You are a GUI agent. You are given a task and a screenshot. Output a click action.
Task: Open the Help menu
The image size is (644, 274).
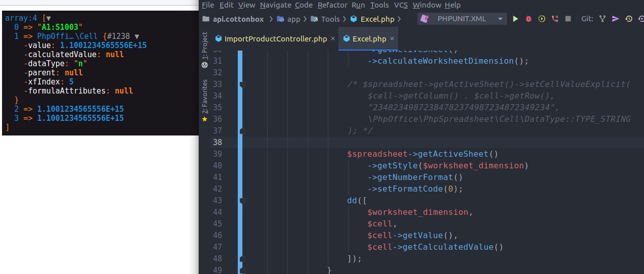(x=453, y=5)
